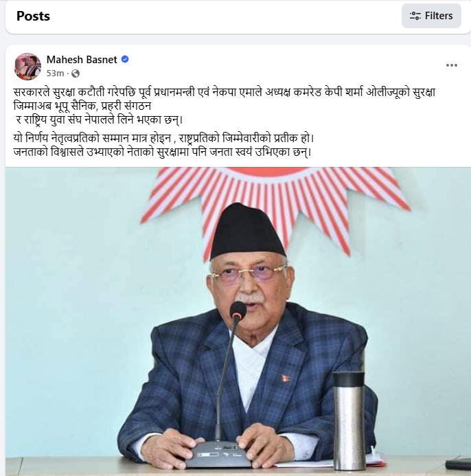Click the line र राष्ट्रिय युवा संघ

click(100, 120)
